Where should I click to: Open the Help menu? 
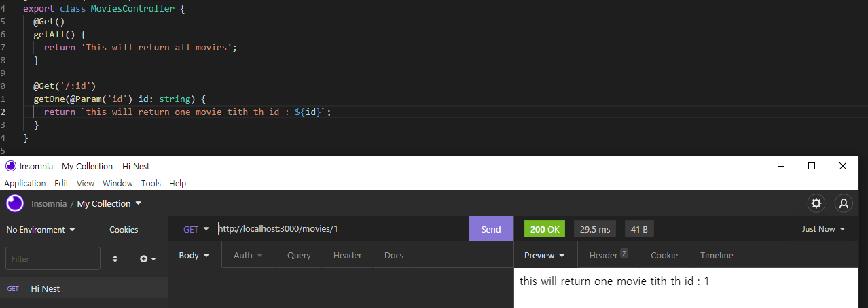(x=177, y=184)
